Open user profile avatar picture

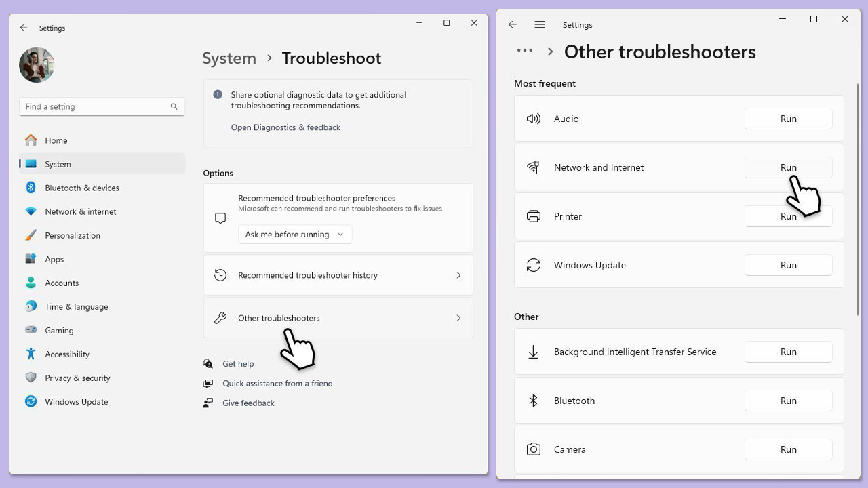point(37,65)
